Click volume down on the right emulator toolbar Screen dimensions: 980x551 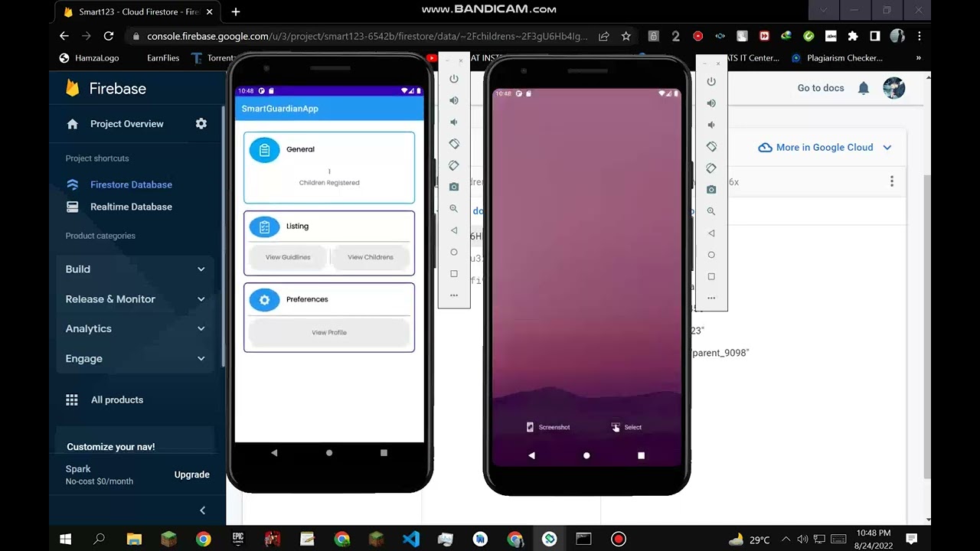pos(711,125)
